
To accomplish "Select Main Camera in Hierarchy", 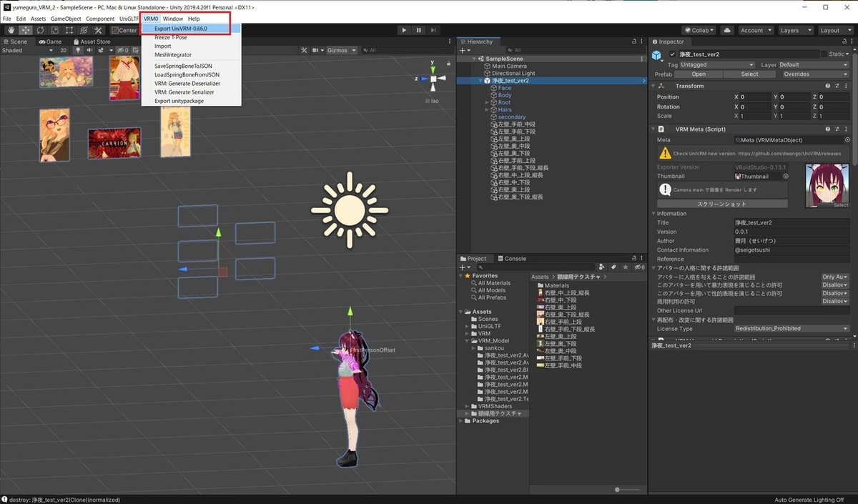I will [x=509, y=66].
